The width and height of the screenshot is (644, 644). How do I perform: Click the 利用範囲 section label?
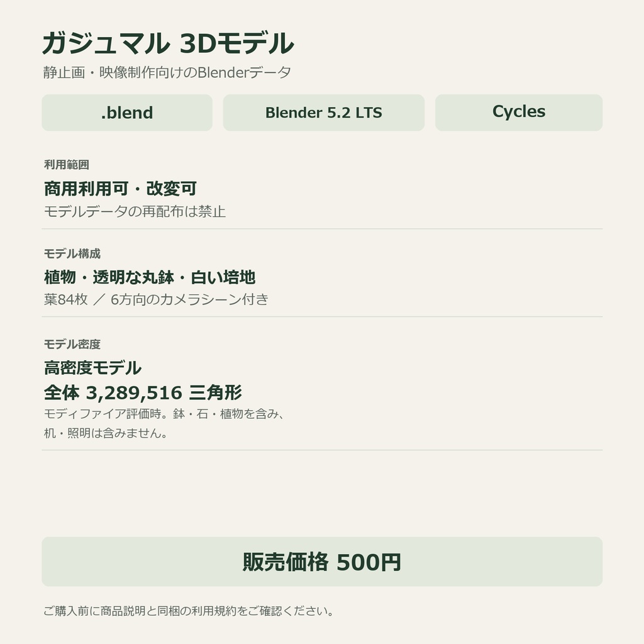[67, 165]
